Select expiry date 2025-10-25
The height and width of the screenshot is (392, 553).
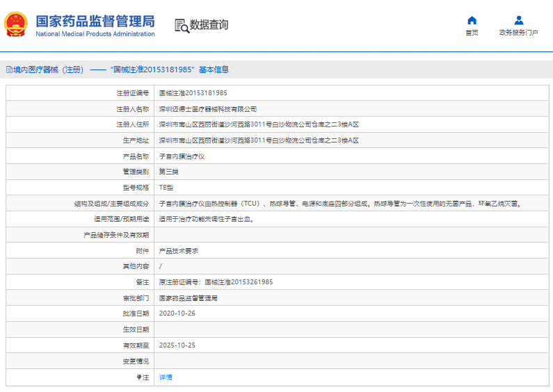coord(177,345)
